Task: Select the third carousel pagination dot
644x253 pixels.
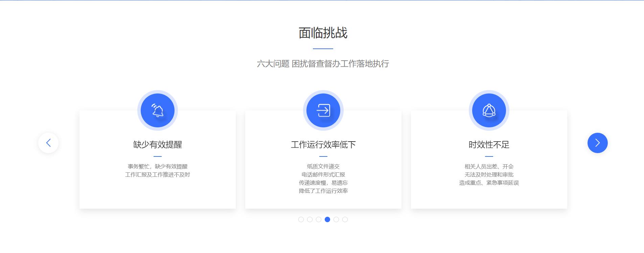Action: [x=319, y=219]
